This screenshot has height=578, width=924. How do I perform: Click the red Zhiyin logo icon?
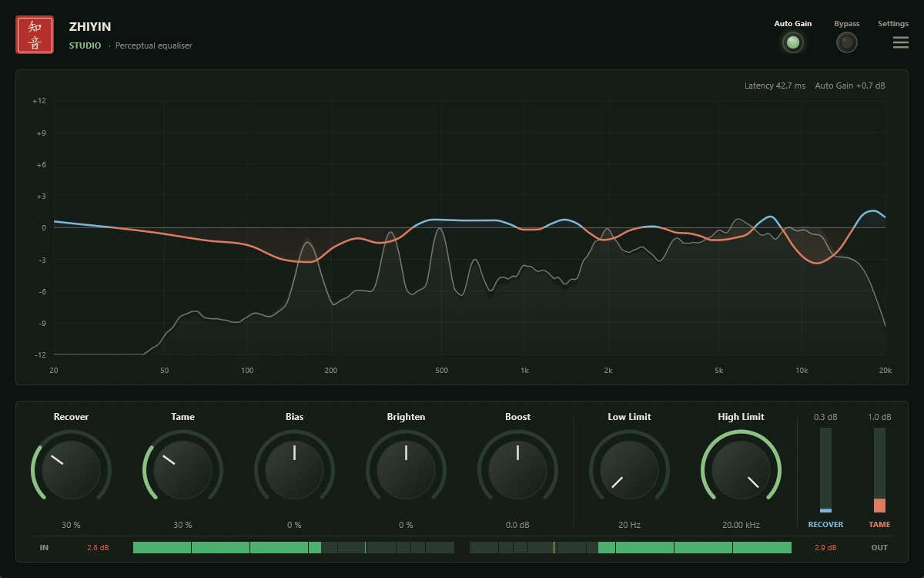[35, 35]
